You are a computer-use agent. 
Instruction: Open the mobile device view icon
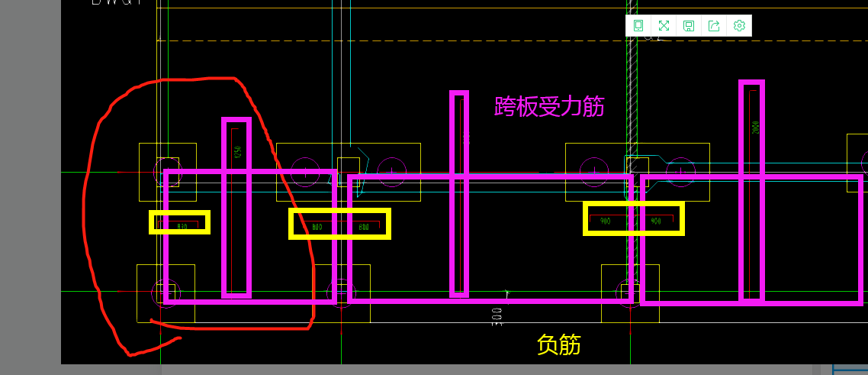(x=638, y=25)
